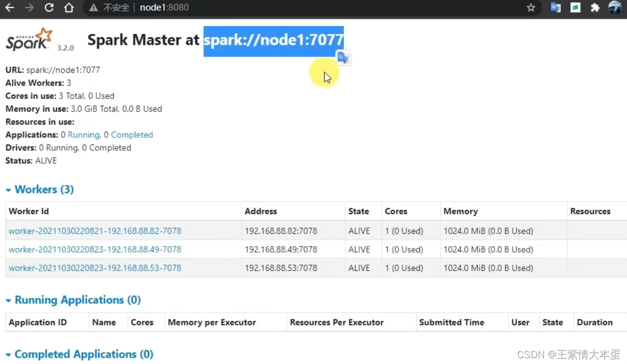Click the translate popup icon beside the selected text
627x364 pixels.
coord(343,58)
